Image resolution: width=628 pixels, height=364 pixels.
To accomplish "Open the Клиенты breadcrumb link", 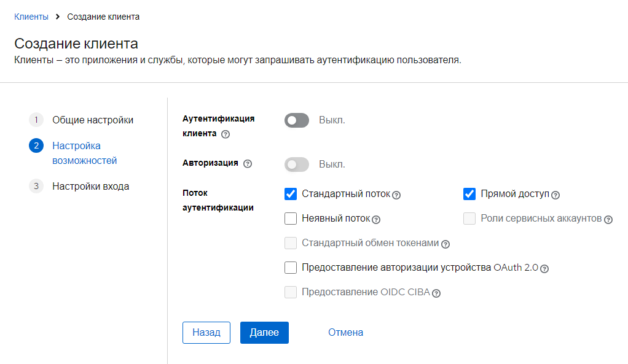I will (x=31, y=17).
